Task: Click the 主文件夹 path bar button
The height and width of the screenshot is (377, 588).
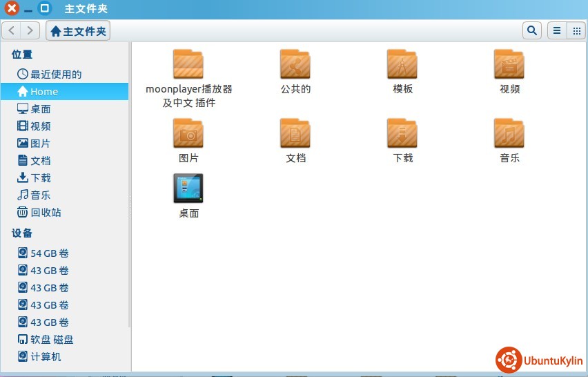Action: coord(78,31)
